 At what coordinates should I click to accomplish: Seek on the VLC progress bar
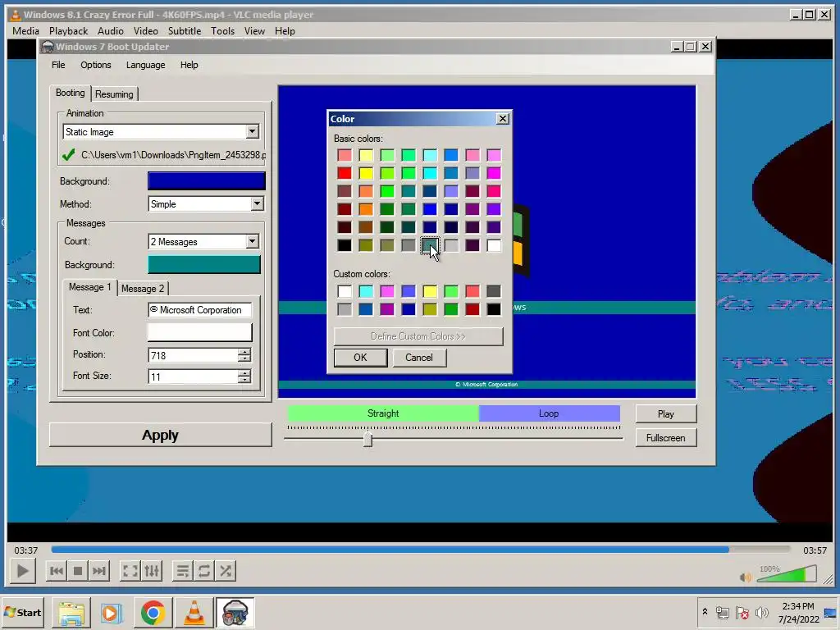[421, 549]
